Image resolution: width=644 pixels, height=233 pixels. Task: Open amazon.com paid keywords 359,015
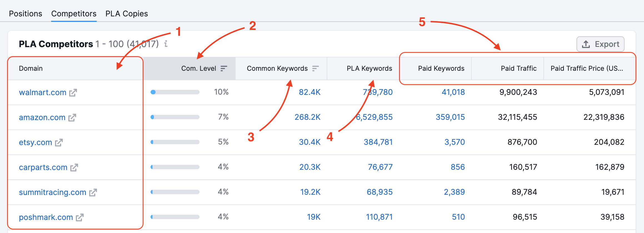click(450, 117)
